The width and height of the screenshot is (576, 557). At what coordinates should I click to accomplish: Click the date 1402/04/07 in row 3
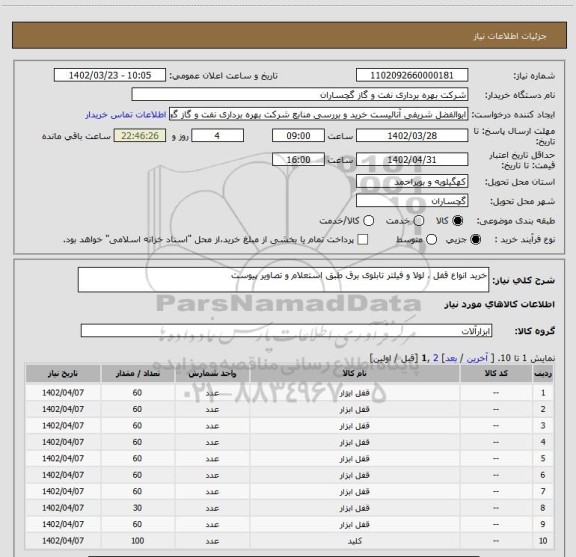pyautogui.click(x=63, y=425)
